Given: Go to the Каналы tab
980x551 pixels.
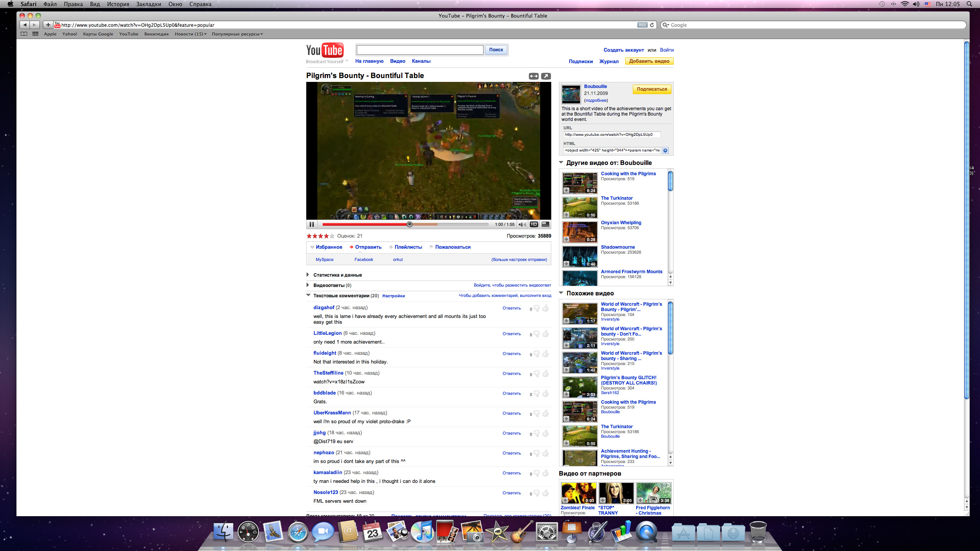Looking at the screenshot, I should [421, 61].
